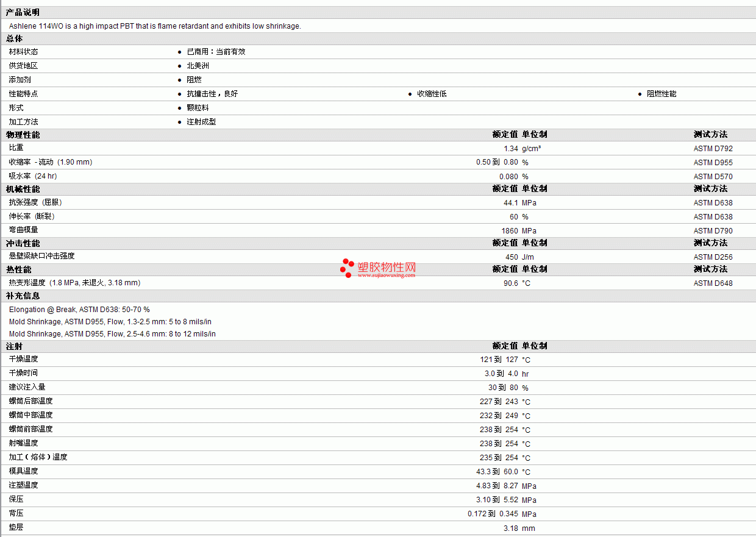Click the 补充信息 section header
The width and height of the screenshot is (756, 537).
[23, 296]
